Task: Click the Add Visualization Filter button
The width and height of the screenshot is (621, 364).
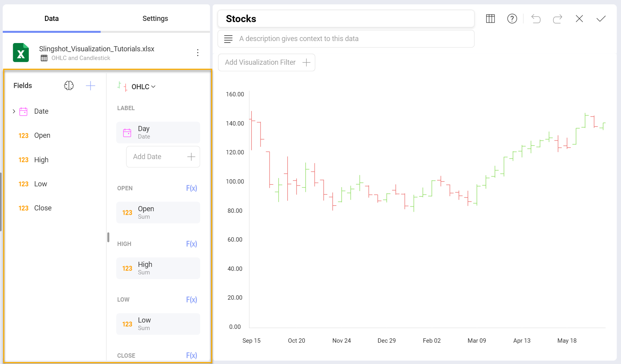Action: 267,62
